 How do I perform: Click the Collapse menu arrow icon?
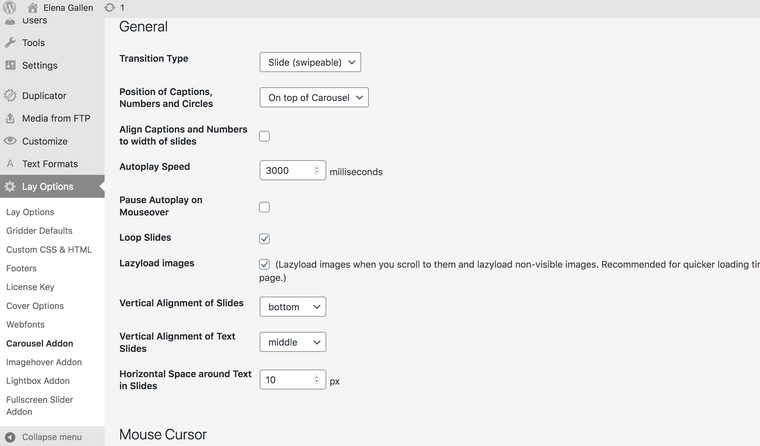(10, 437)
